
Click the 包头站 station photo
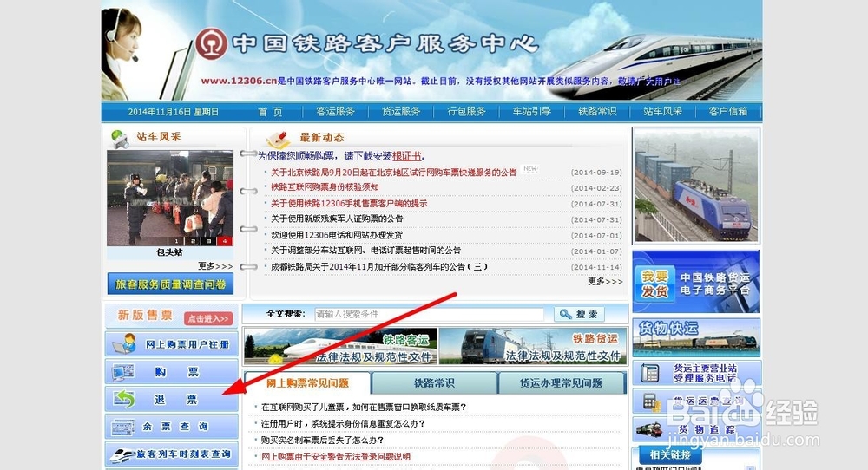(170, 198)
